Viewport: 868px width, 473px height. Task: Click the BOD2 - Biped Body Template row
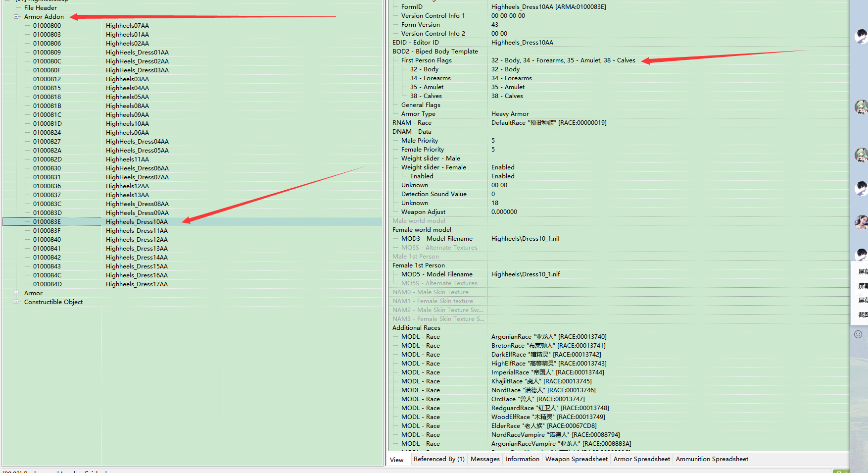pos(435,51)
